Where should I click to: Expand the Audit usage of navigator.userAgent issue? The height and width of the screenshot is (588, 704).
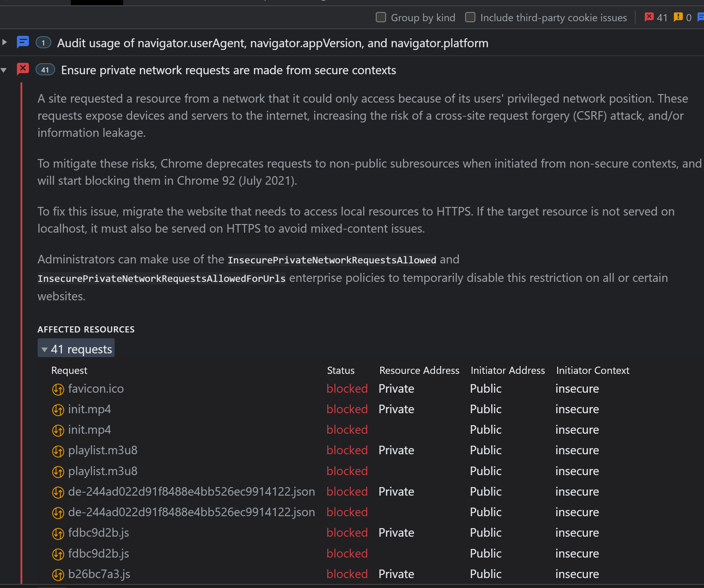pos(4,42)
